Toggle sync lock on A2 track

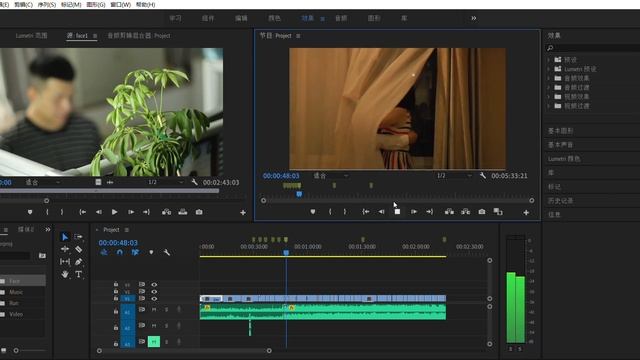(142, 325)
